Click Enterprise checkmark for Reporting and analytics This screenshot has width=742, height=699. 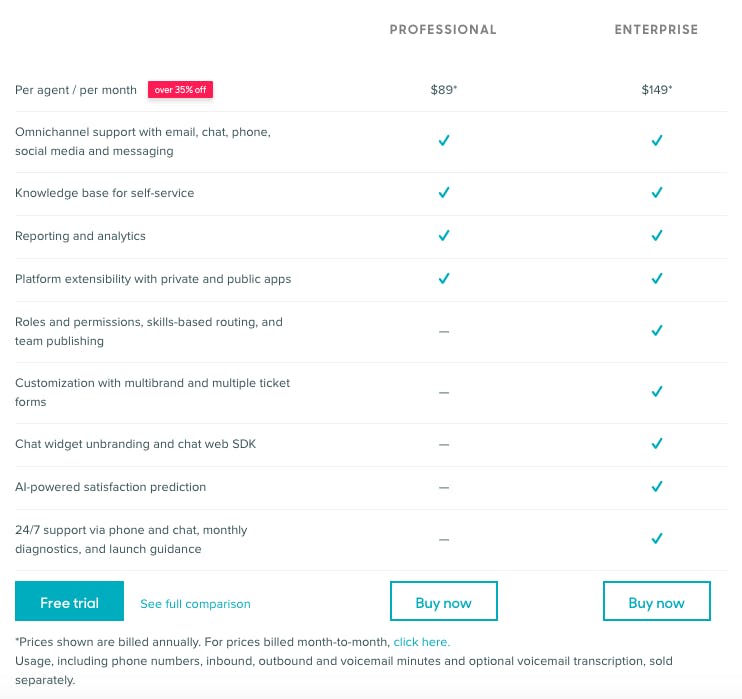(657, 236)
